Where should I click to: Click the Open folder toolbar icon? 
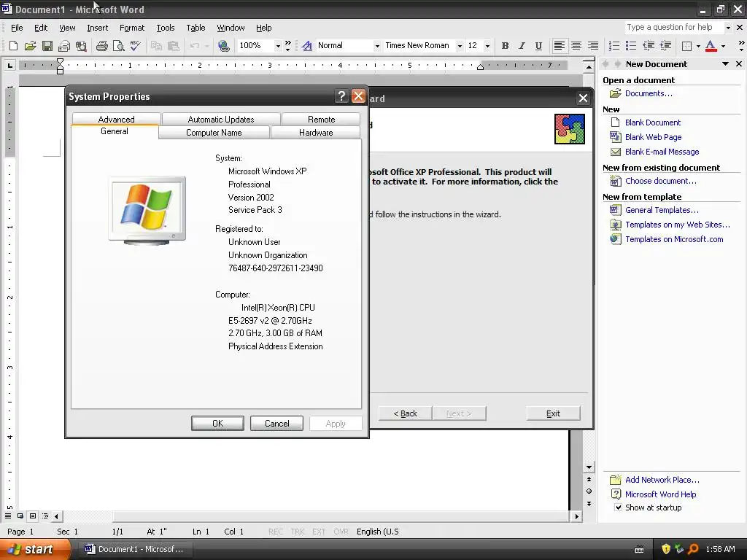point(31,46)
